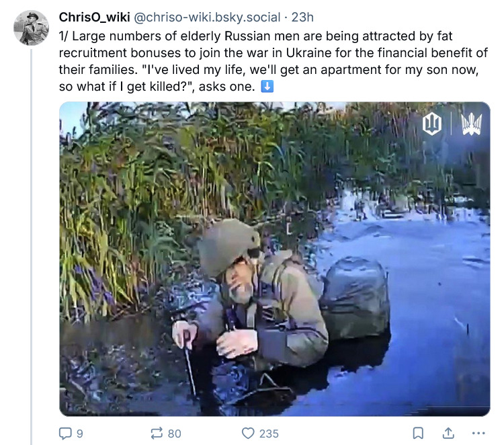Click the shield logo watermark in video

point(431,123)
